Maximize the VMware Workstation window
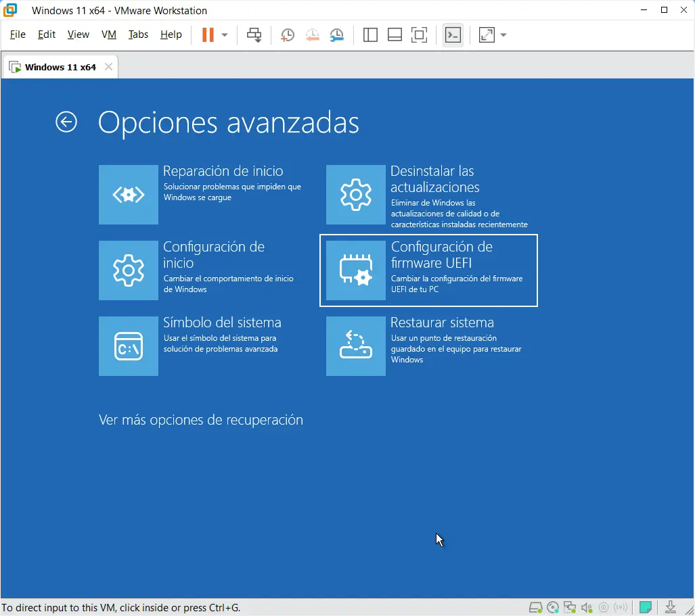Viewport: 695px width, 616px height. [664, 9]
